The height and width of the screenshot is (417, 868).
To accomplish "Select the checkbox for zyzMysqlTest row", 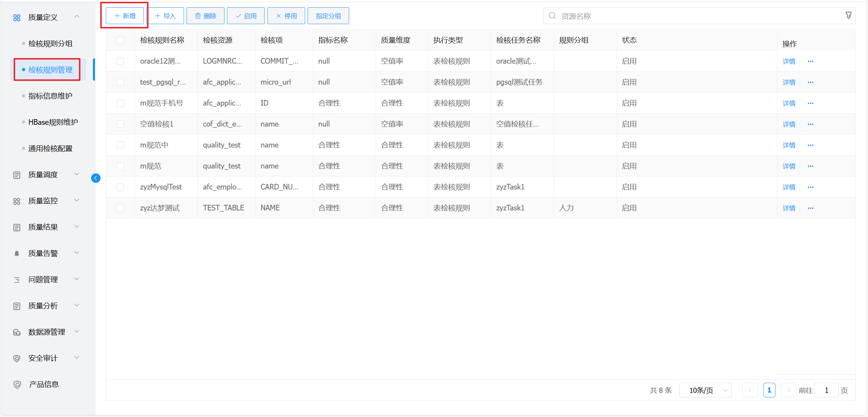I will coord(120,187).
